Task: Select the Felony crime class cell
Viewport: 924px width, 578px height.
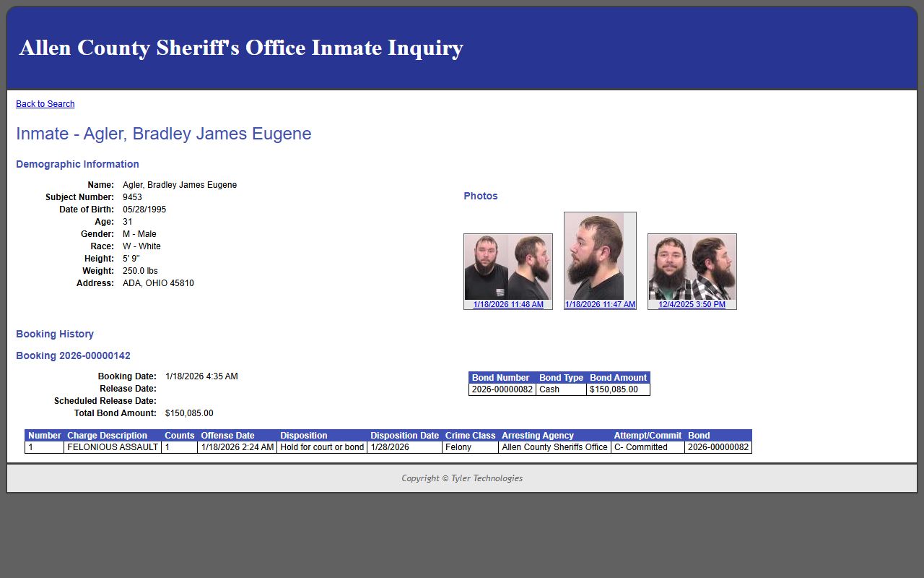Action: click(x=470, y=447)
